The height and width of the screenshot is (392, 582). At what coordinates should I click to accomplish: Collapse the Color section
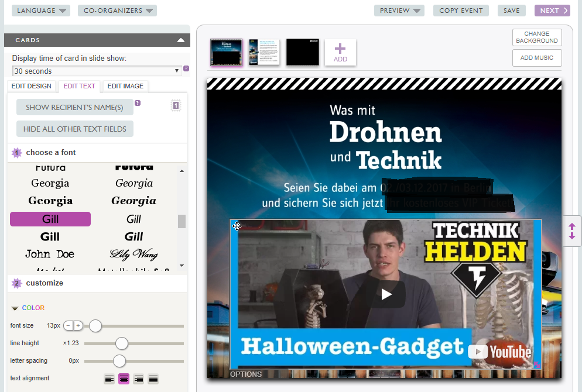pos(15,308)
